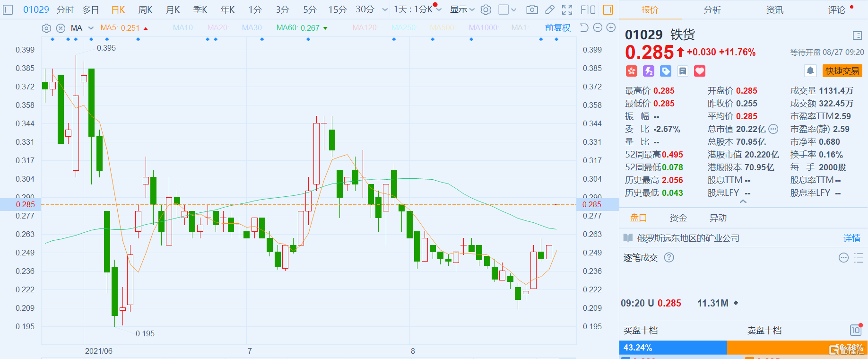
Task: Toggle MA20 line visibility
Action: click(218, 28)
